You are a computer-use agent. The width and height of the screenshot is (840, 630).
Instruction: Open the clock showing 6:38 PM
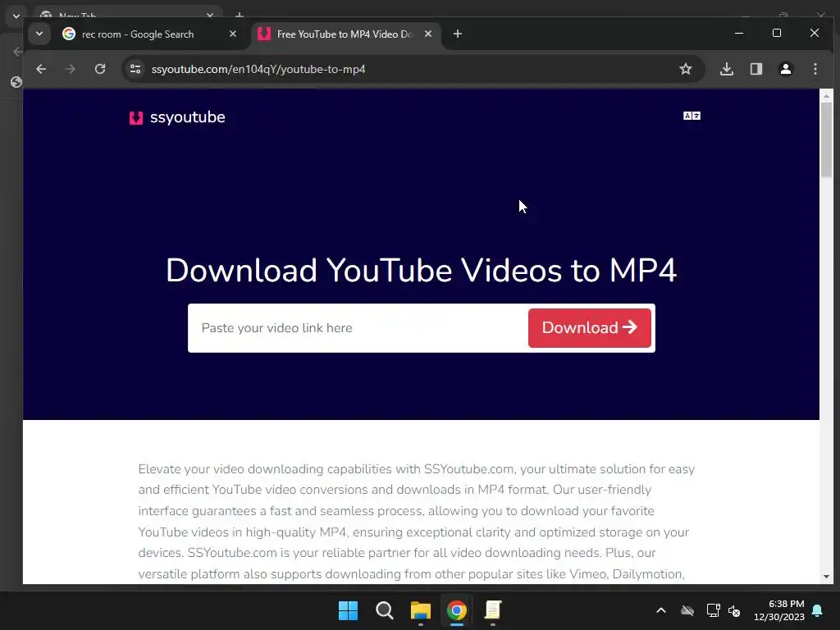[779, 610]
